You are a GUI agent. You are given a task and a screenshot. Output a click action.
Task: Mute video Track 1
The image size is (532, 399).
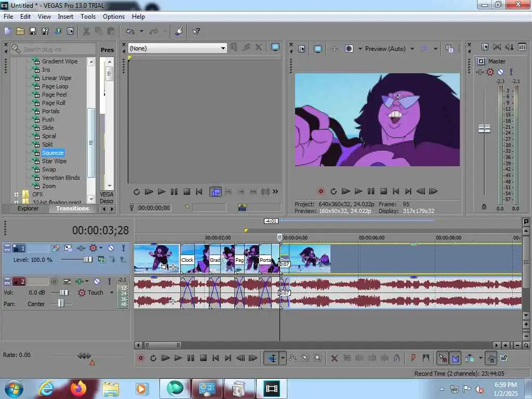point(111,248)
